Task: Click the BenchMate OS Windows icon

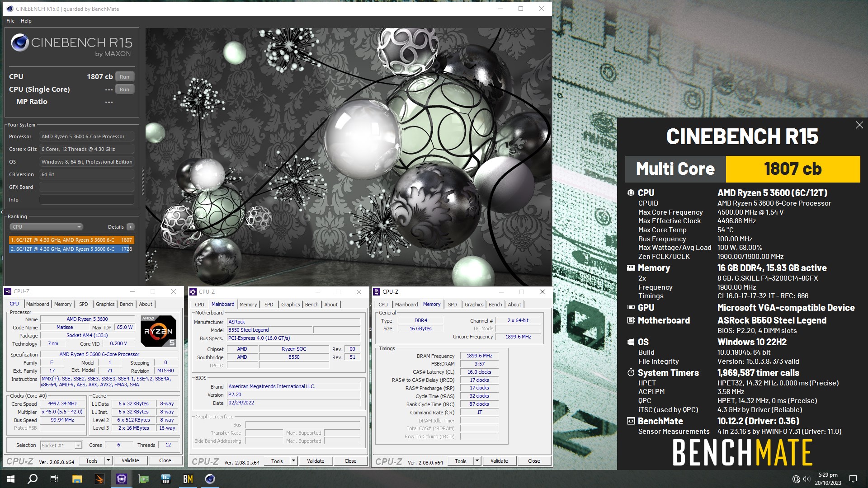Action: (631, 342)
